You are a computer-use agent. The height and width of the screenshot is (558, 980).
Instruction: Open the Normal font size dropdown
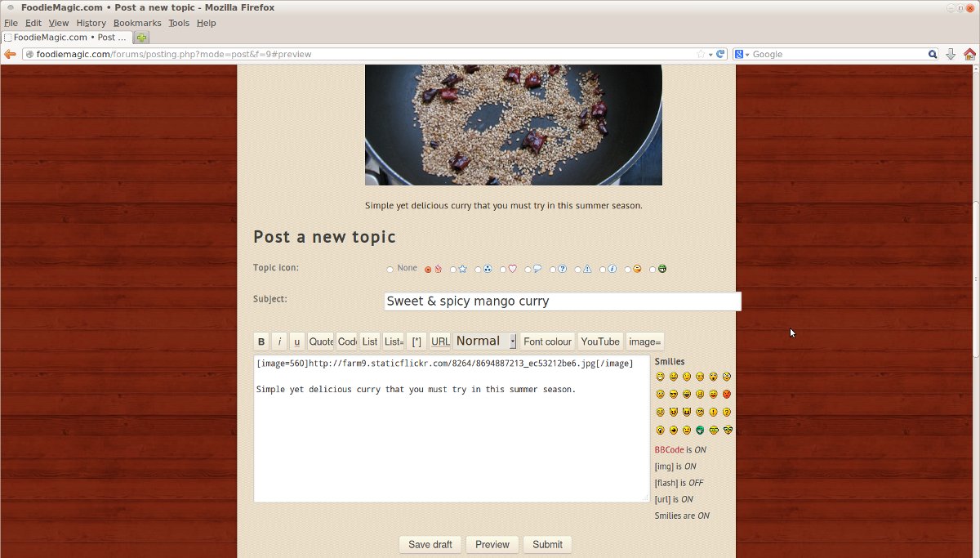(x=485, y=341)
